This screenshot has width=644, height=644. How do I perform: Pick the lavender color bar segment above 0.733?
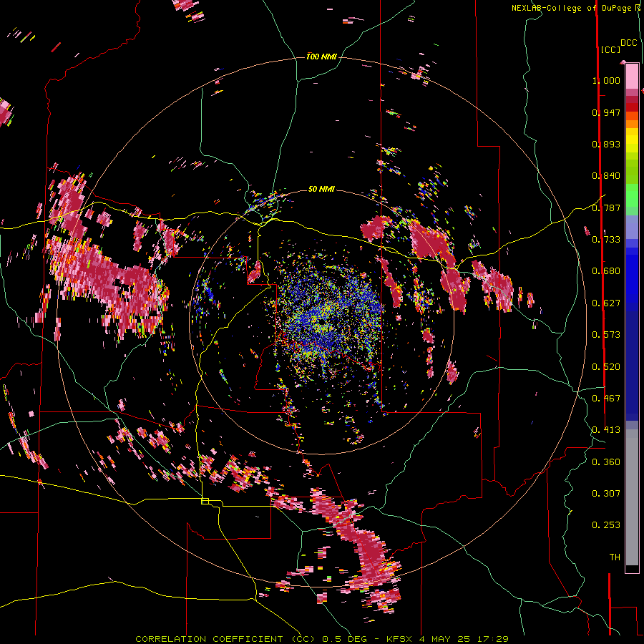632,227
